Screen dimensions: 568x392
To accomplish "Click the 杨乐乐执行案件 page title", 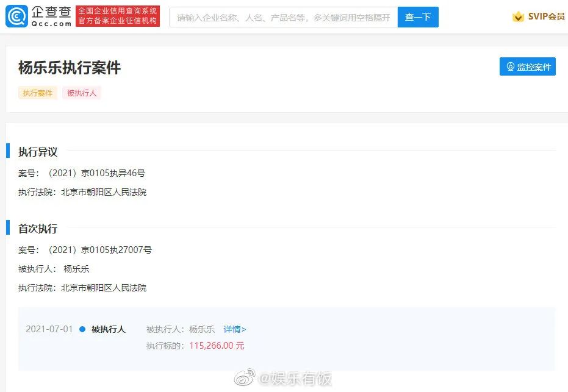I will (70, 68).
